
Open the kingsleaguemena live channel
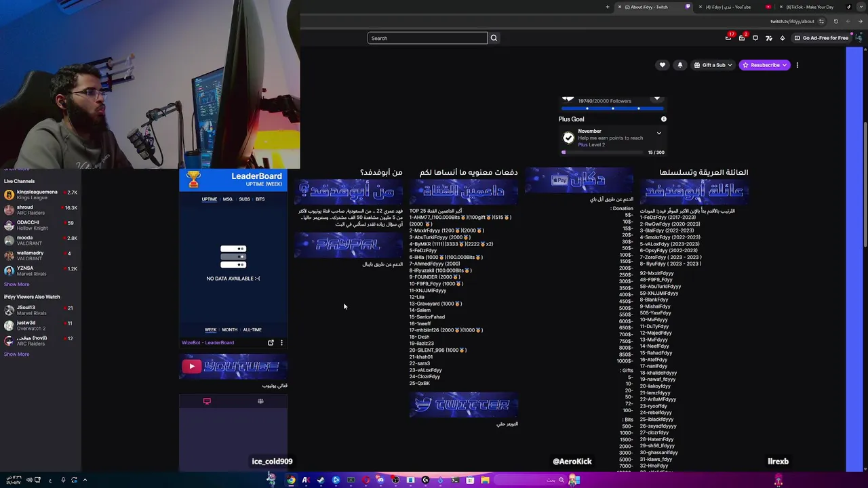coord(41,195)
